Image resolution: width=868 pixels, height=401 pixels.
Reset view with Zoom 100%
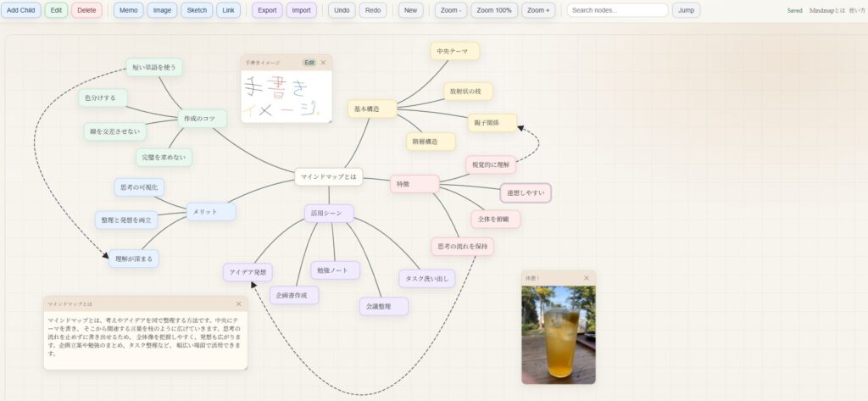[x=493, y=10]
